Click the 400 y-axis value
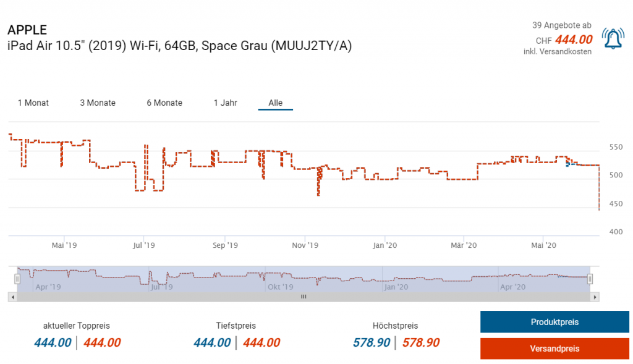 (616, 232)
